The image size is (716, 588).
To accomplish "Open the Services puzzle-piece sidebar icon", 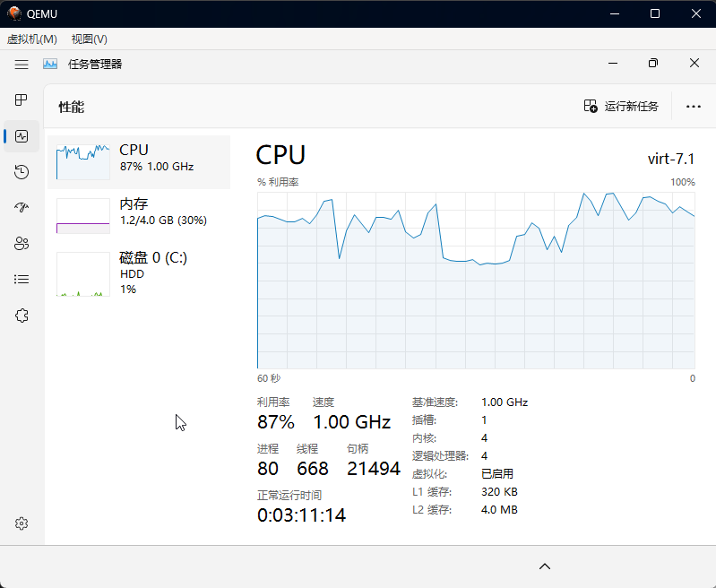I will click(22, 315).
